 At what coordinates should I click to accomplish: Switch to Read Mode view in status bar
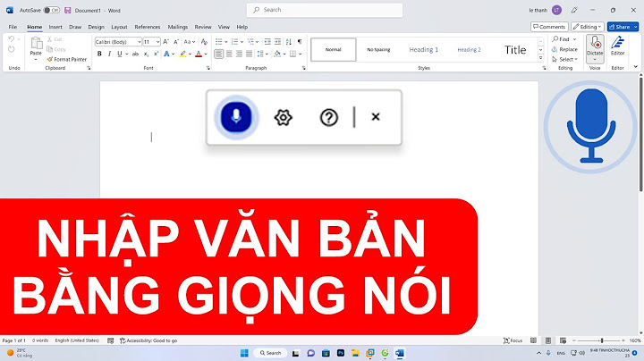(533, 340)
